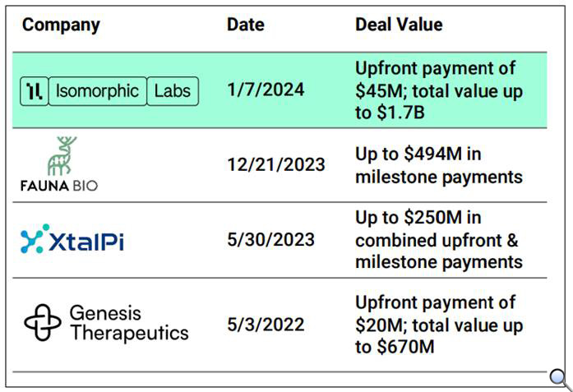Screen dimensions: 573x392
Task: Click the $670M total value deal text
Action: [439, 325]
